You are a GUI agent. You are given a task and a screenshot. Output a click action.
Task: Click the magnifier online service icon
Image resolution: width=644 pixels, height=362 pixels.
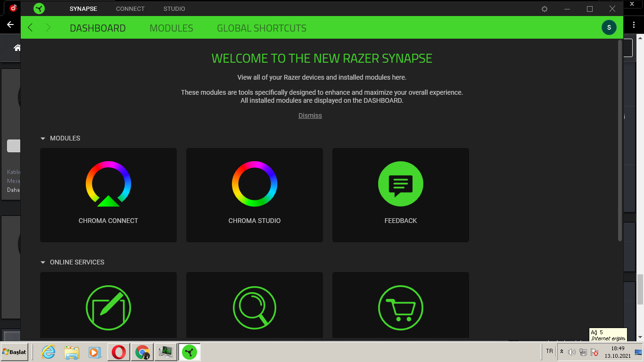(255, 308)
